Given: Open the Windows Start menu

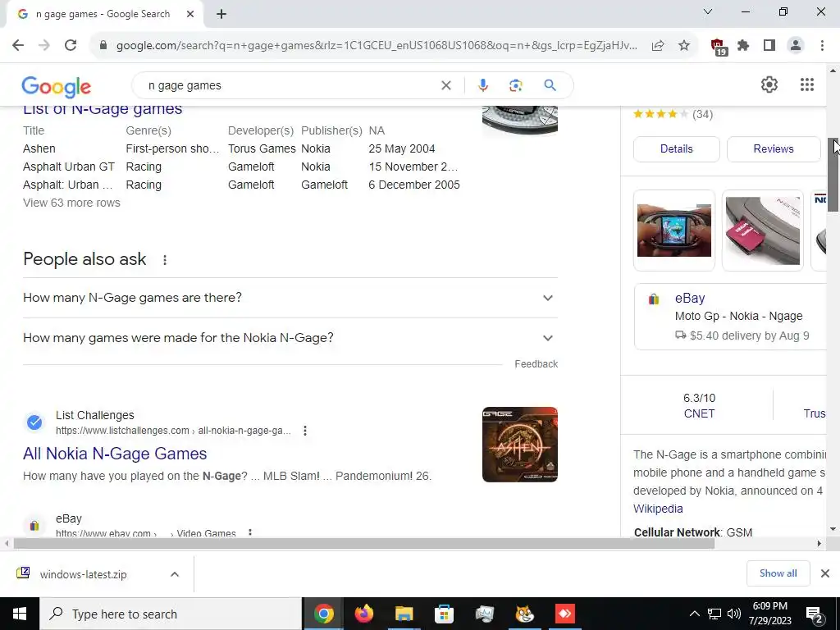Looking at the screenshot, I should 20,614.
